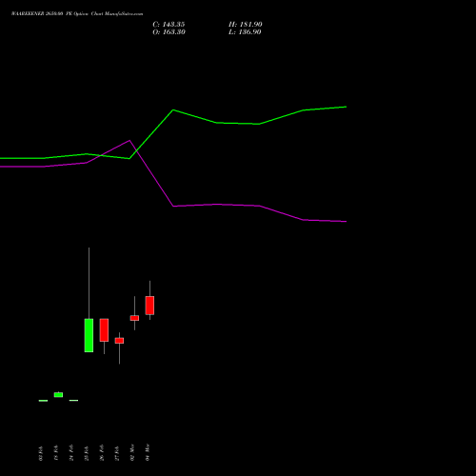Click the low value L: 136.90
Image resolution: width=476 pixels, height=476 pixels.
click(245, 32)
